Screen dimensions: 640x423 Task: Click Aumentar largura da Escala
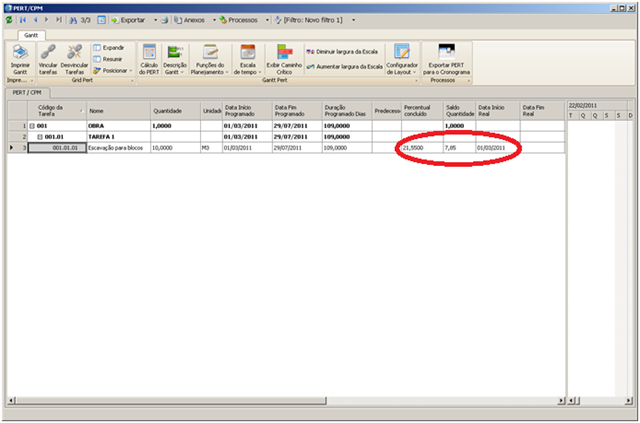click(345, 66)
